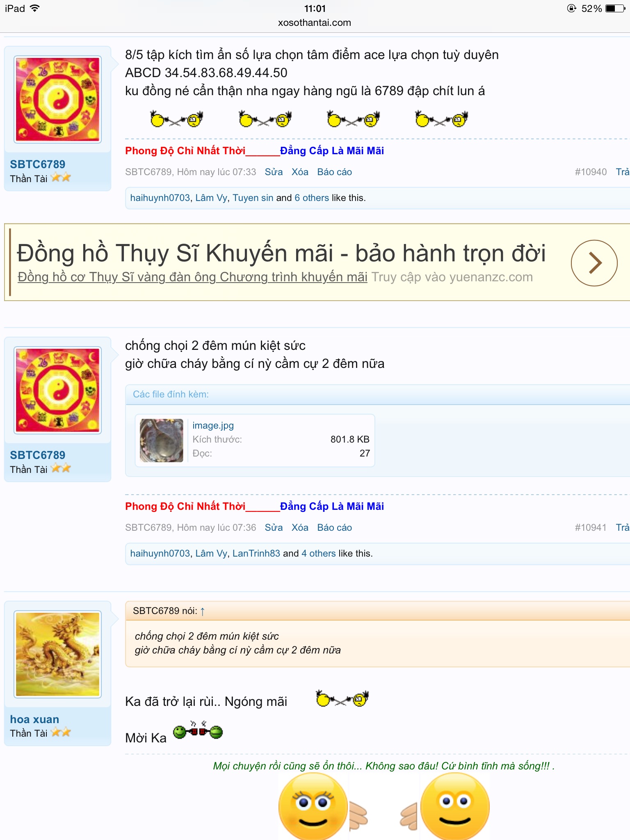Click the green cheers emoticon beside "Mời Ka"
The image size is (630, 840).
(x=198, y=730)
